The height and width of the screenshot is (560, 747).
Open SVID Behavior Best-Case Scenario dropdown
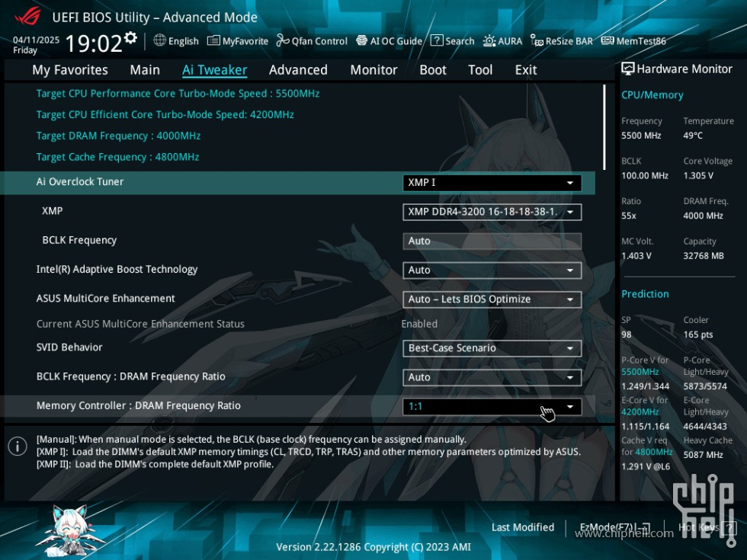492,348
